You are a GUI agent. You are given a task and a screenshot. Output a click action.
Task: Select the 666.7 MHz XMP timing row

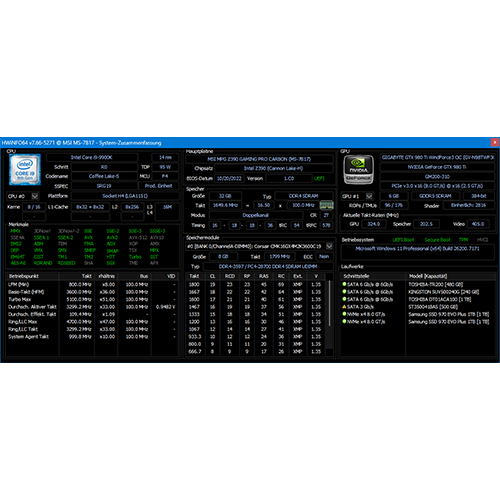coord(256,351)
